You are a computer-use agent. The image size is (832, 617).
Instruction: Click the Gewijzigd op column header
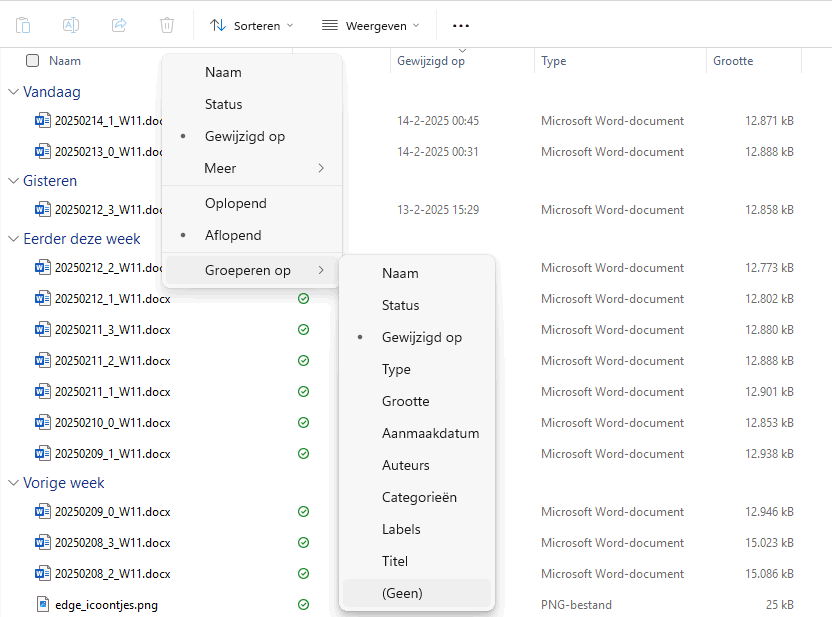[431, 61]
